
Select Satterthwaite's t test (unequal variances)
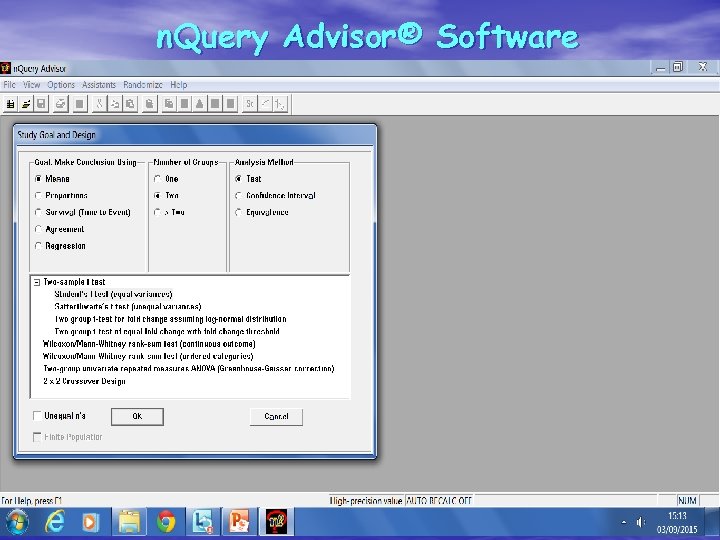click(x=128, y=306)
